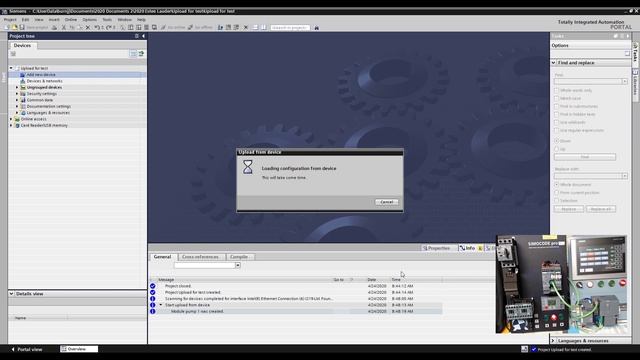
Task: Open the View menu
Action: (39, 20)
